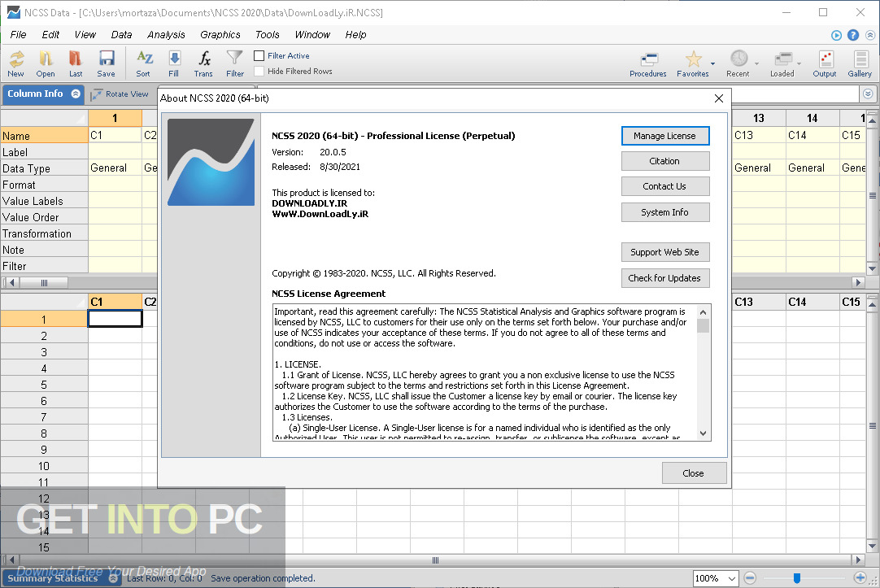
Task: Toggle the Hide Filtered Rows checkbox
Action: point(259,72)
